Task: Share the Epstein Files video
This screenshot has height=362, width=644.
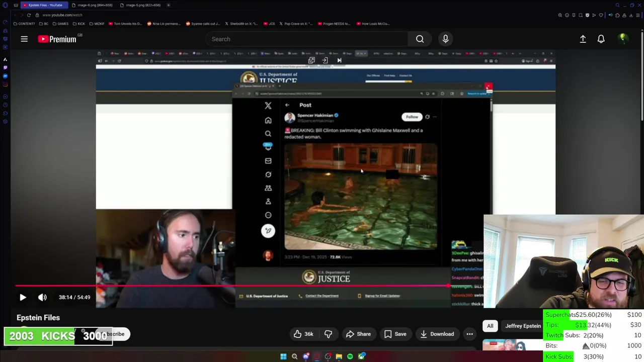Action: tap(358, 334)
